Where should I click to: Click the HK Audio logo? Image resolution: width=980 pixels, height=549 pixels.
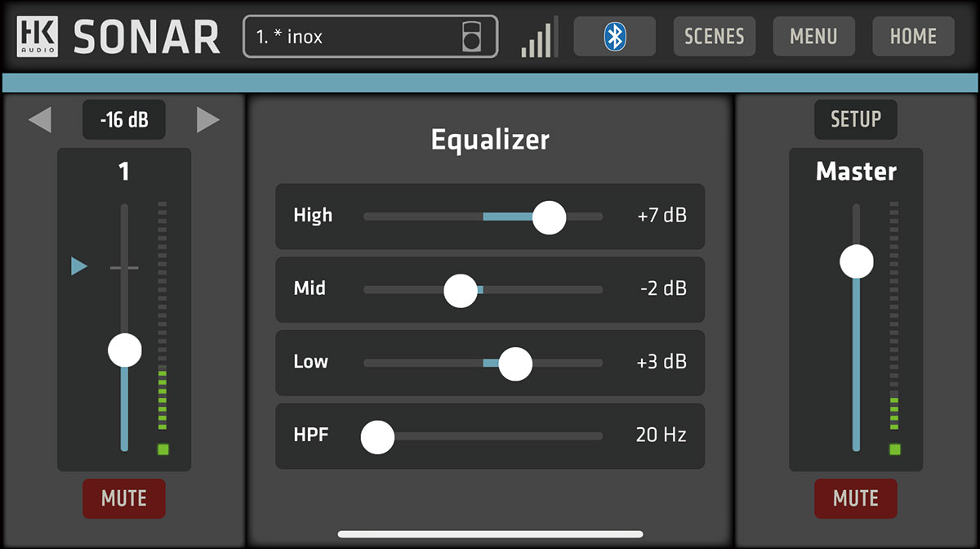coord(38,37)
